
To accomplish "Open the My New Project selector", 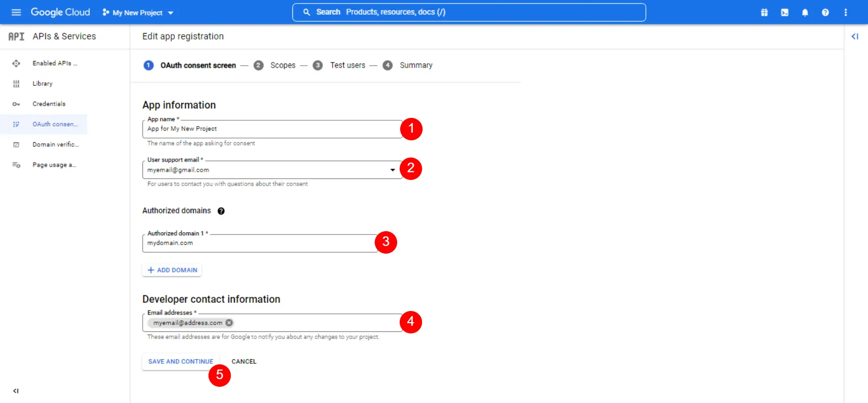I will 138,13.
